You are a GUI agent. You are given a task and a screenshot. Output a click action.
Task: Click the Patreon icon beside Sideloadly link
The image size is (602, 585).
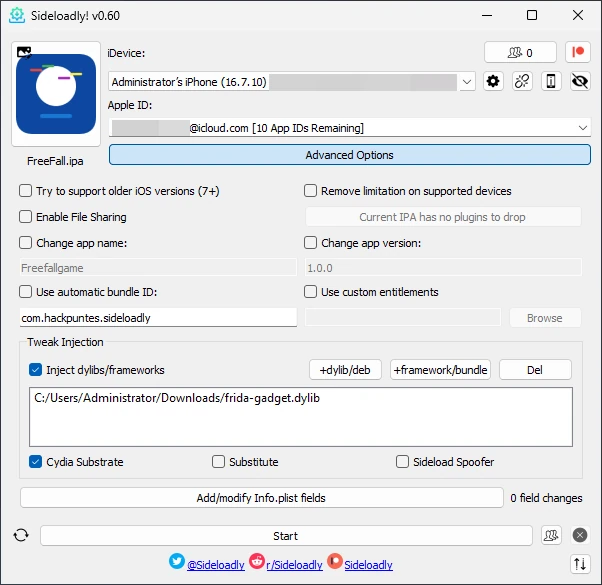[335, 561]
